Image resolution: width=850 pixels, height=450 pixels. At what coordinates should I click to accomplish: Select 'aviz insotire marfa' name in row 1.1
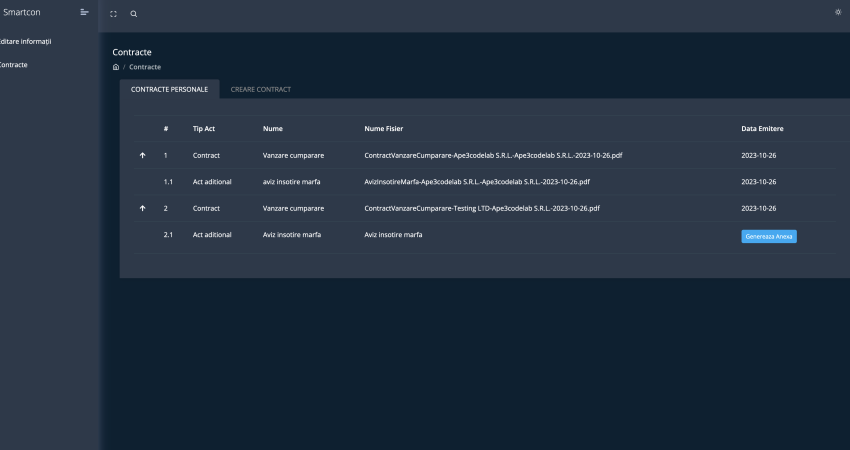[x=292, y=182]
